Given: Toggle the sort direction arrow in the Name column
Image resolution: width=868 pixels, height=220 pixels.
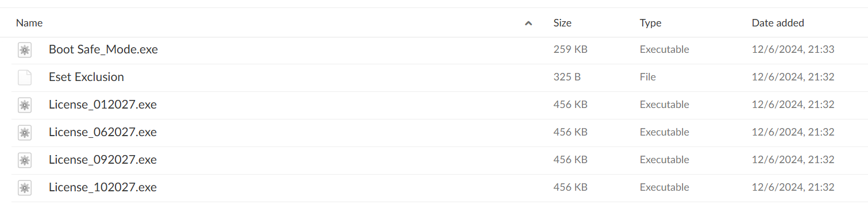Looking at the screenshot, I should coord(528,24).
